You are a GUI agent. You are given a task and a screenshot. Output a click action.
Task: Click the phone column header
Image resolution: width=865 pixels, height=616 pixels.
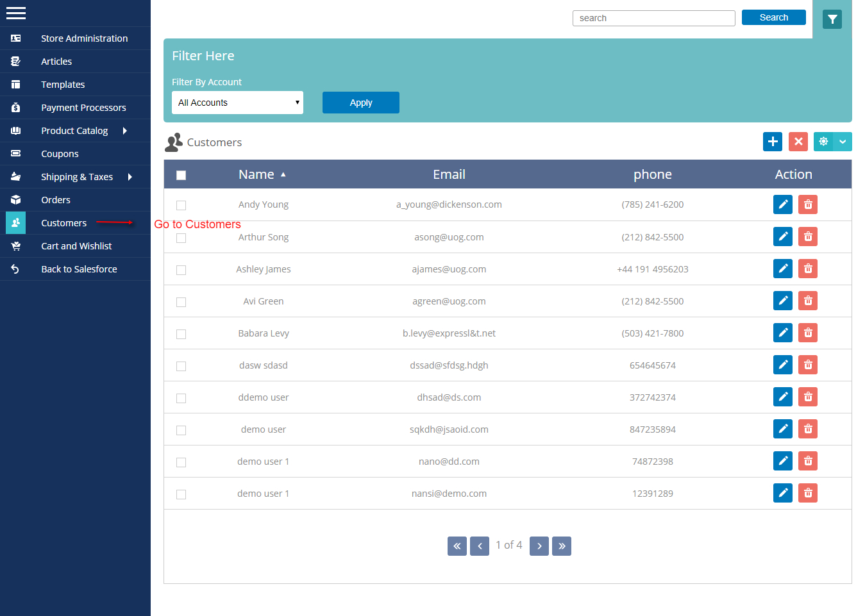653,174
